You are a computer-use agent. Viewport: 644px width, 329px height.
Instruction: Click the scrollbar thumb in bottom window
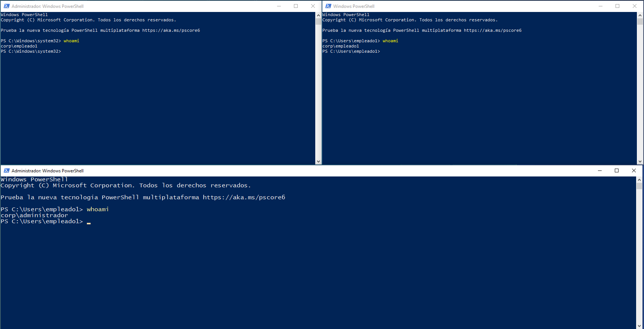[640, 186]
